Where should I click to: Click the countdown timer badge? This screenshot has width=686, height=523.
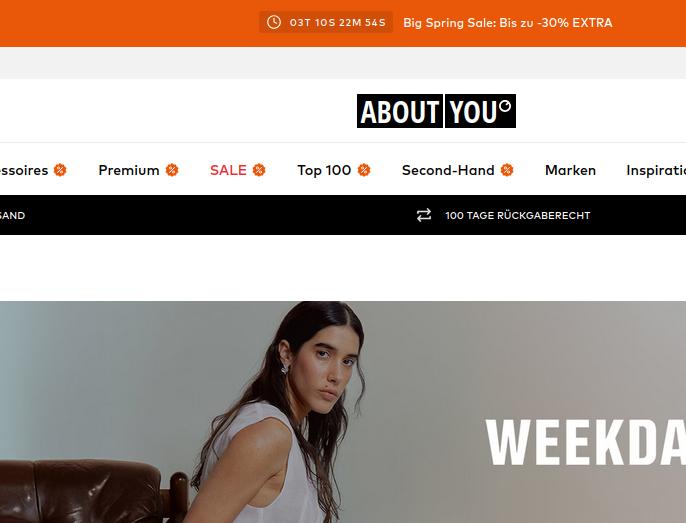(326, 22)
